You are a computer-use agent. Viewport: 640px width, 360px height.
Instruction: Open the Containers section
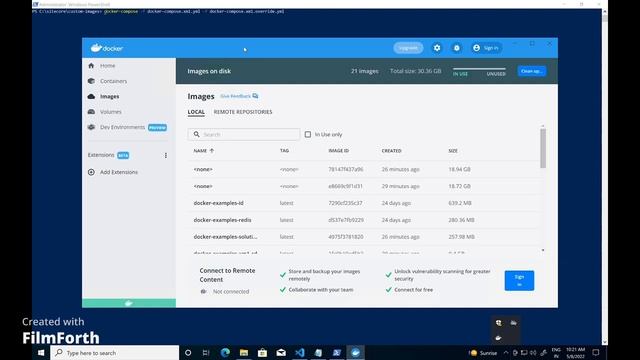pyautogui.click(x=113, y=81)
